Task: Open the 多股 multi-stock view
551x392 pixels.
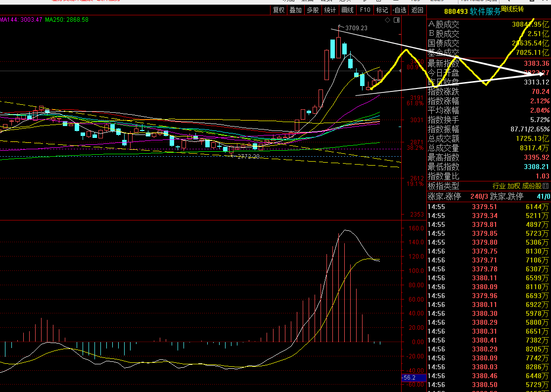Action: 313,10
